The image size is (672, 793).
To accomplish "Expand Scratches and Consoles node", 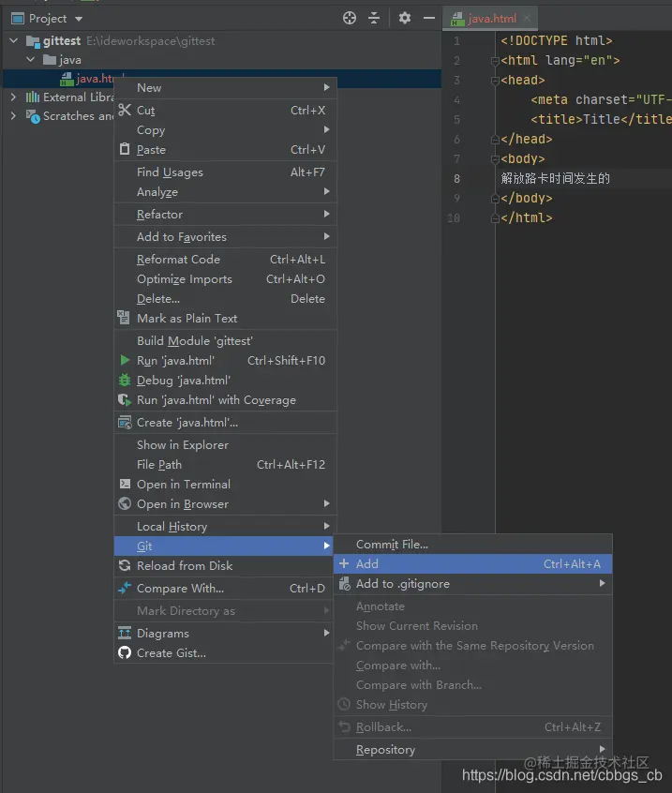I will [13, 116].
